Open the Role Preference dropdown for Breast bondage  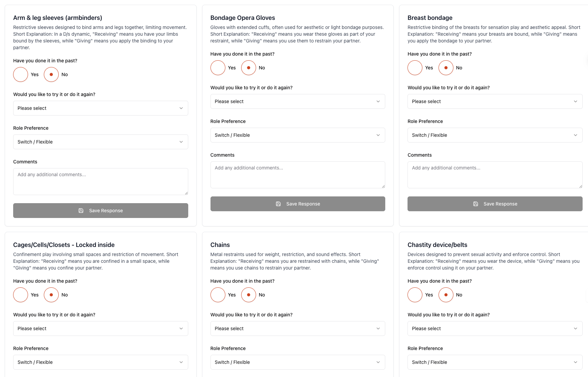point(495,135)
